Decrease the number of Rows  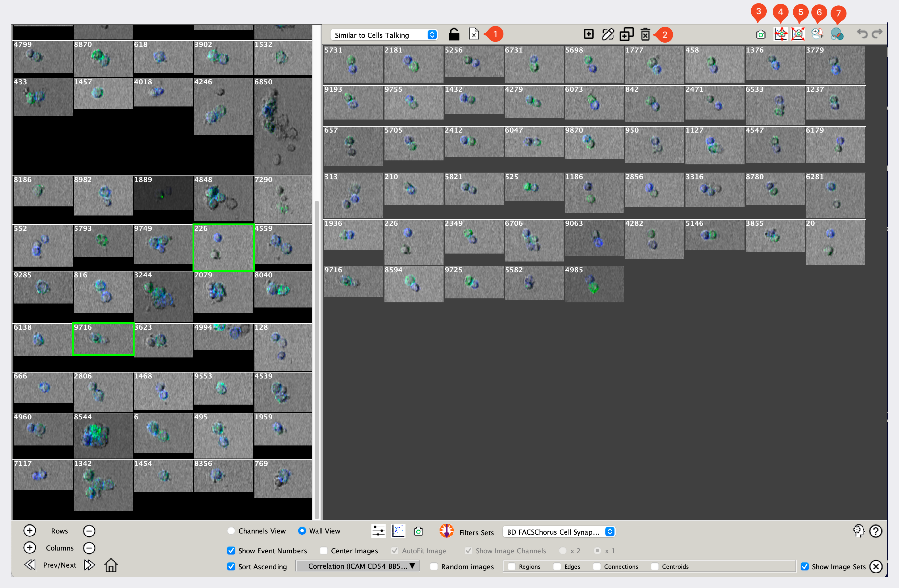tap(89, 531)
